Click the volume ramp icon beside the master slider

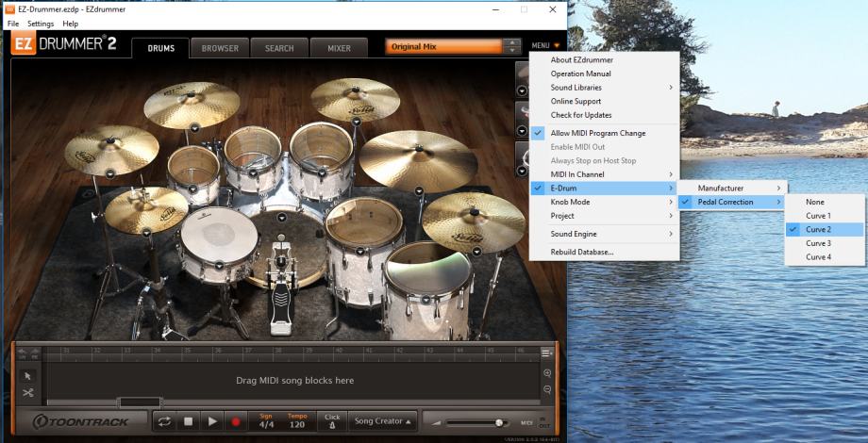tap(437, 423)
